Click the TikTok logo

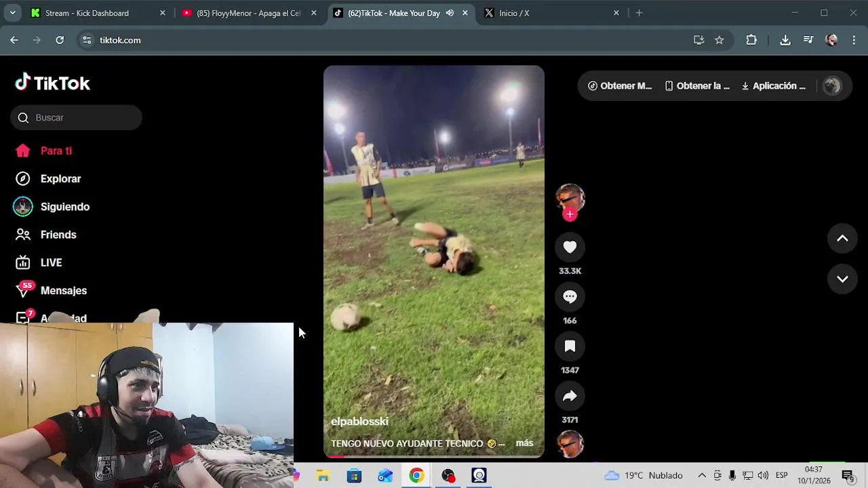click(52, 83)
